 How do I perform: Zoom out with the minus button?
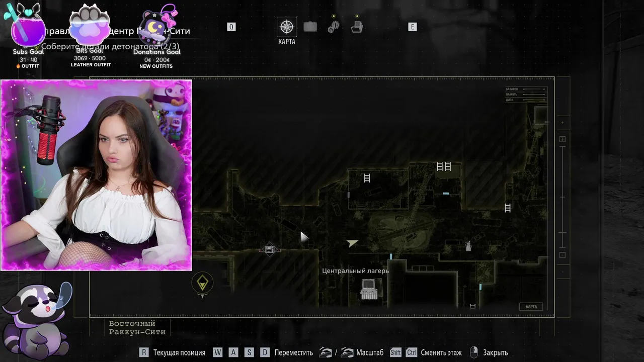coord(562,255)
